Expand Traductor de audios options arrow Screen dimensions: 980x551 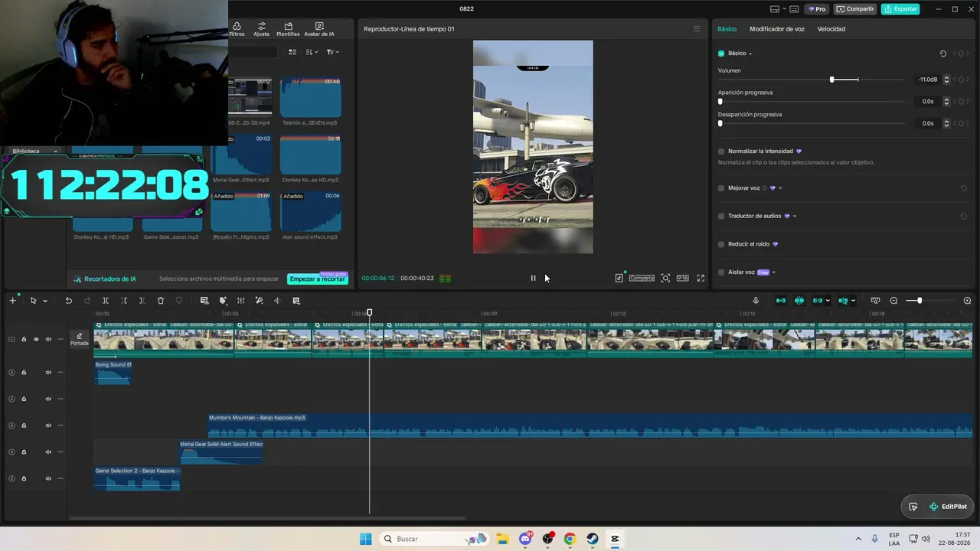(x=795, y=217)
